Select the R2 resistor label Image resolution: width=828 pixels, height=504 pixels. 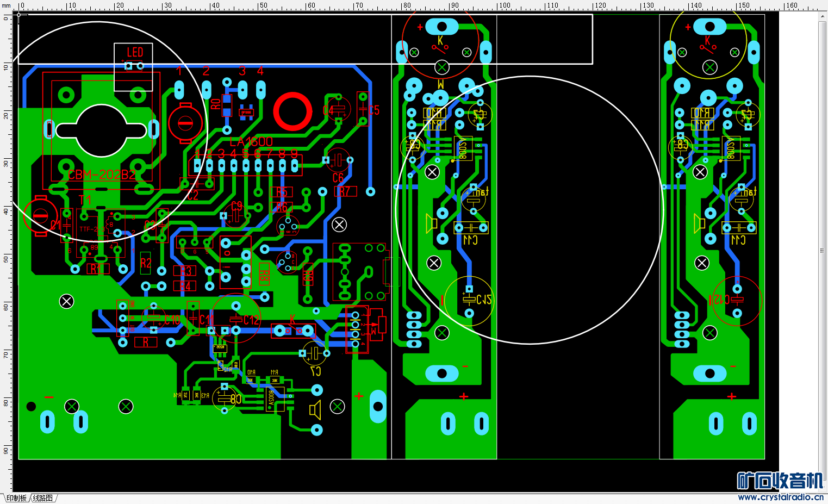[x=146, y=264]
